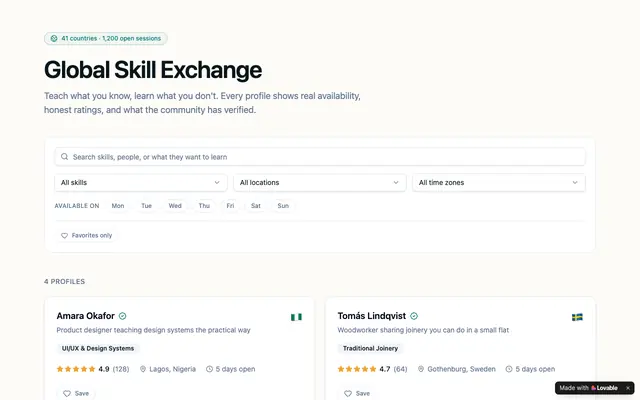
Task: Click the Swedish flag on Tomás's card
Action: pos(577,317)
